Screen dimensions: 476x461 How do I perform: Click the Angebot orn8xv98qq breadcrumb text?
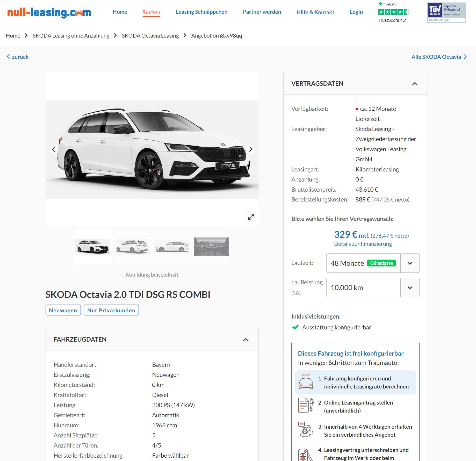pyautogui.click(x=217, y=35)
